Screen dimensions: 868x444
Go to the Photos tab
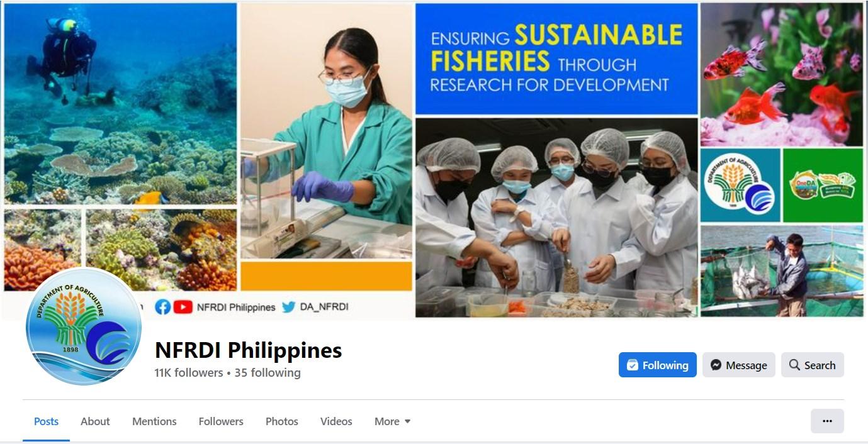282,421
